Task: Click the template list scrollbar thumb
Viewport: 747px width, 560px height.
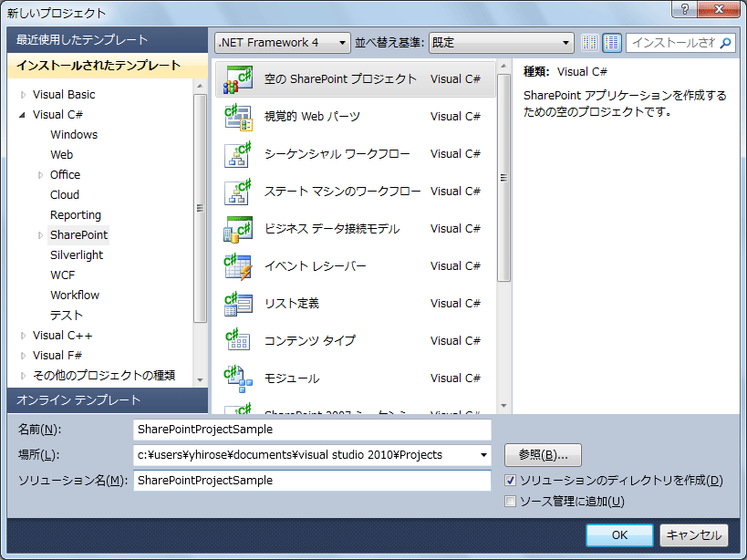Action: pyautogui.click(x=503, y=178)
